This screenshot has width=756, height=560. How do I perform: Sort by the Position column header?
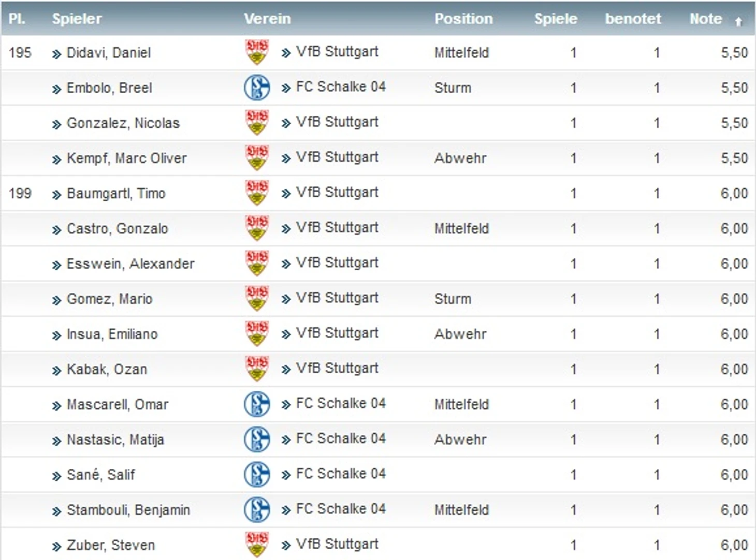pos(463,19)
